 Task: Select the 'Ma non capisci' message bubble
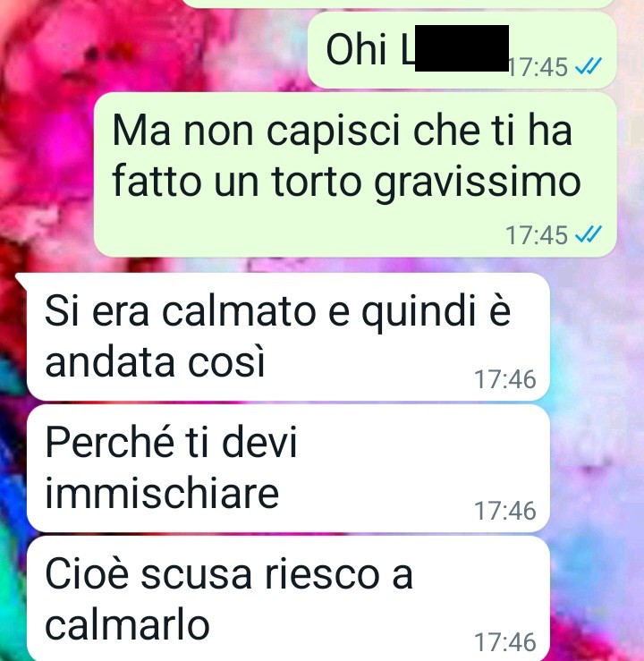point(355,175)
